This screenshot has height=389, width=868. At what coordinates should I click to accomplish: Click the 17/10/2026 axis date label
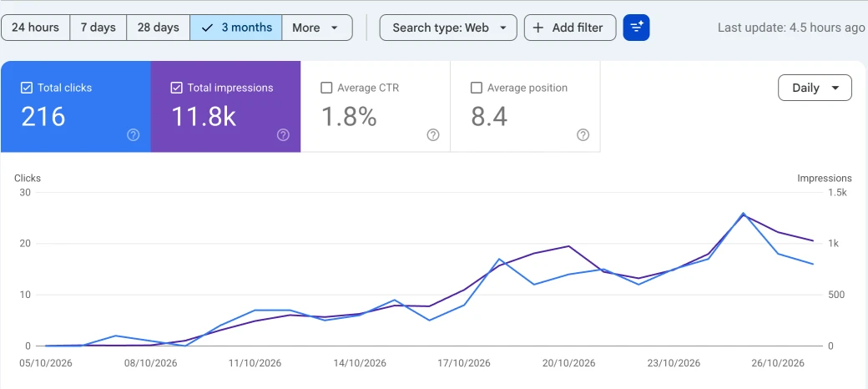click(464, 363)
